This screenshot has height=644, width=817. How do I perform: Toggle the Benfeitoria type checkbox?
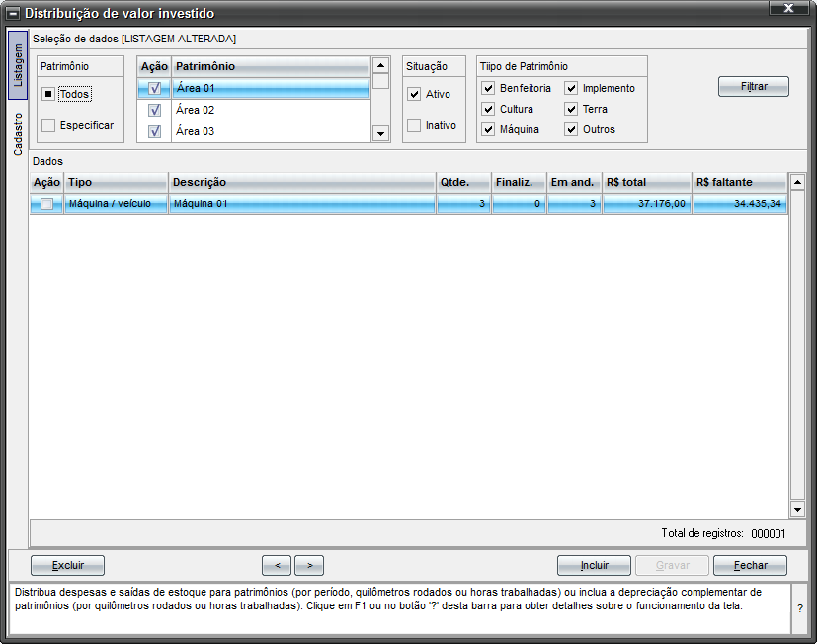488,88
